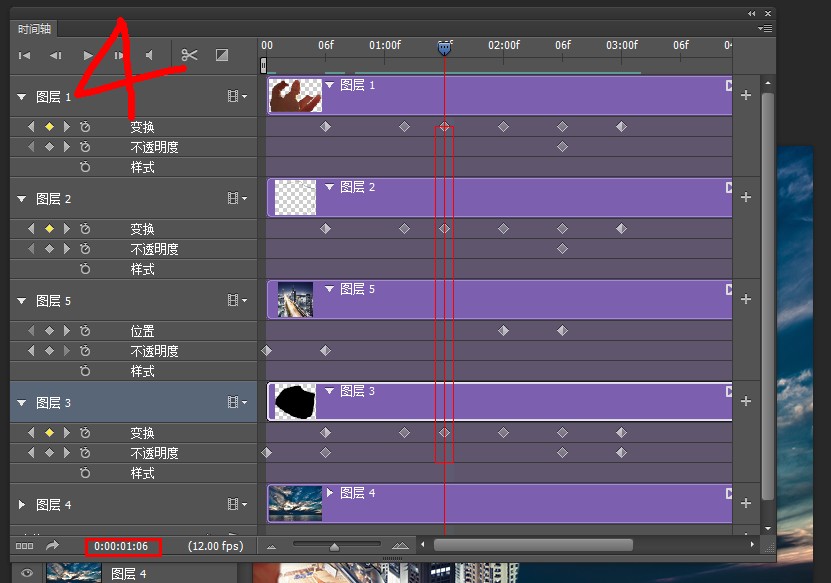The width and height of the screenshot is (831, 583).
Task: Toggle the 位置 keyframe diamond of 图层 5
Action: point(49,331)
